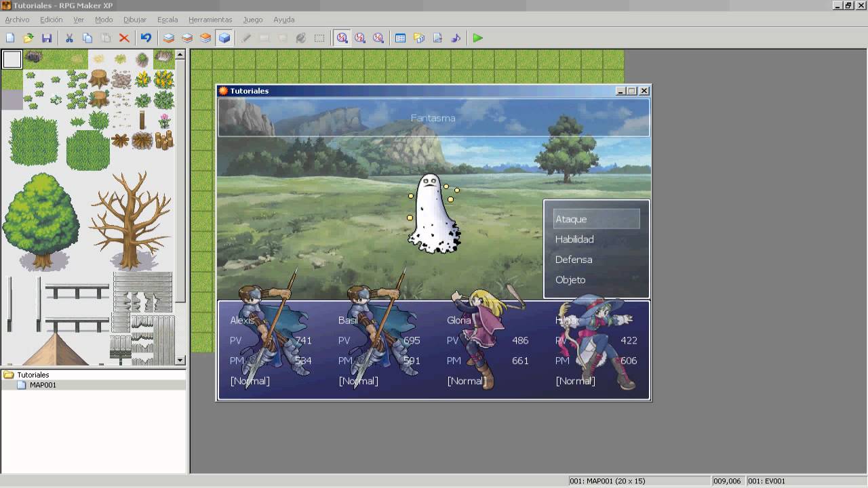The width and height of the screenshot is (868, 488).
Task: Start playtest with the green play arrow
Action: coord(478,38)
